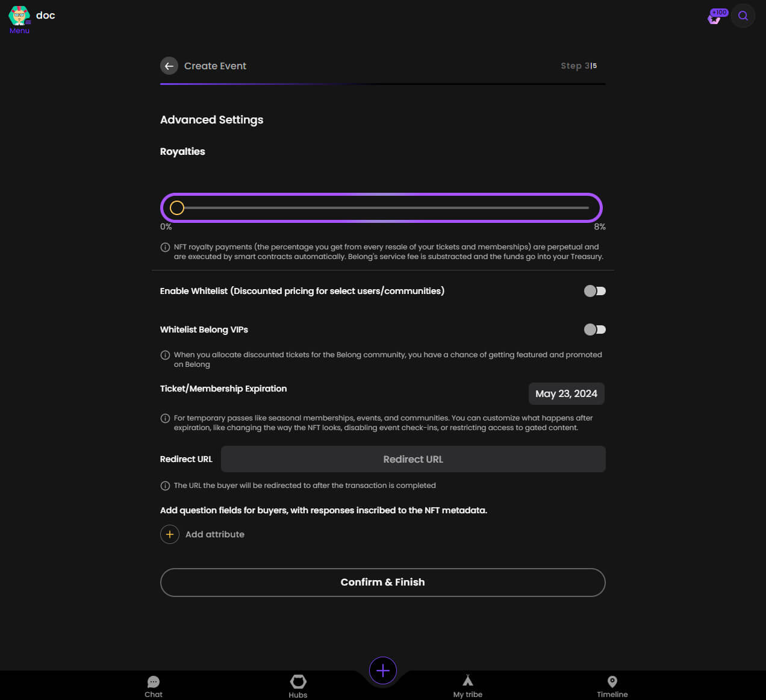Click the info icon under Royalties
This screenshot has height=700, width=766.
tap(165, 247)
